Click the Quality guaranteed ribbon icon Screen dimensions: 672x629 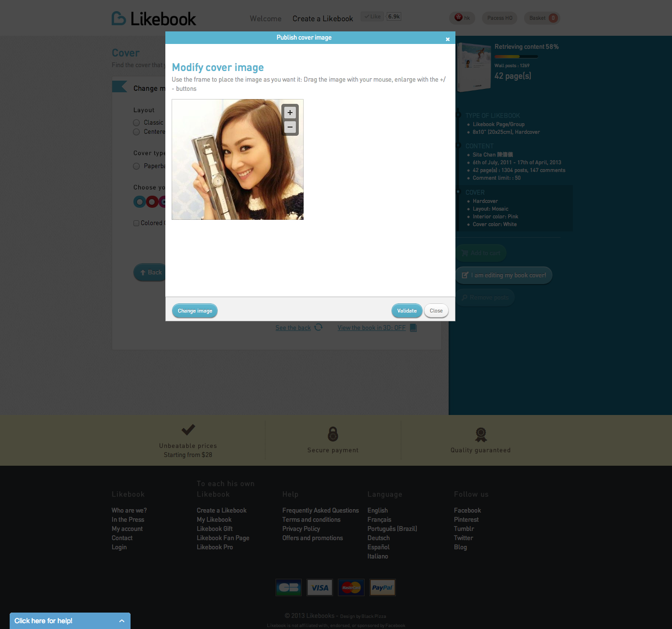(481, 434)
